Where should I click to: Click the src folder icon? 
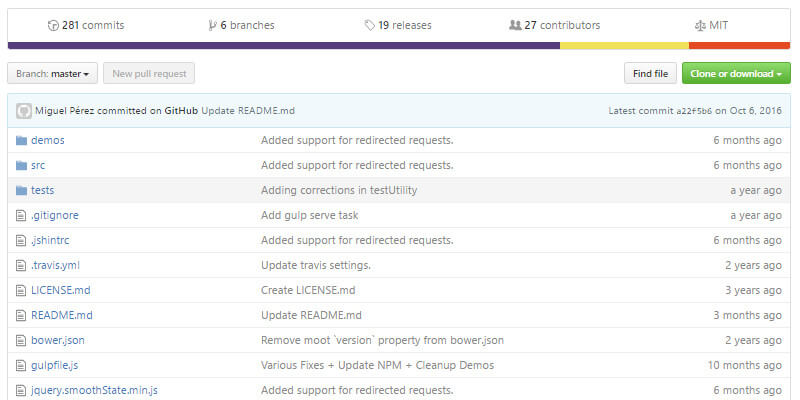[x=21, y=165]
